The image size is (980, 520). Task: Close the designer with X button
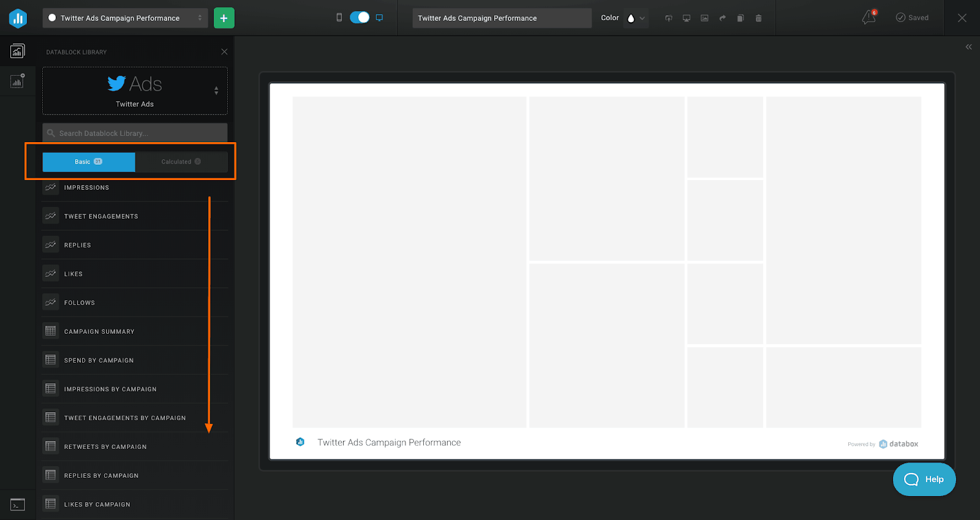[x=962, y=18]
